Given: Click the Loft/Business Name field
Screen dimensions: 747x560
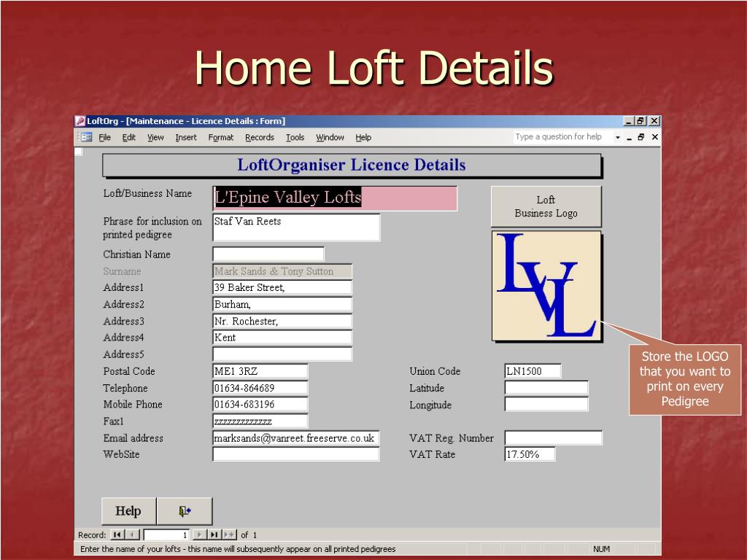Looking at the screenshot, I should (335, 198).
